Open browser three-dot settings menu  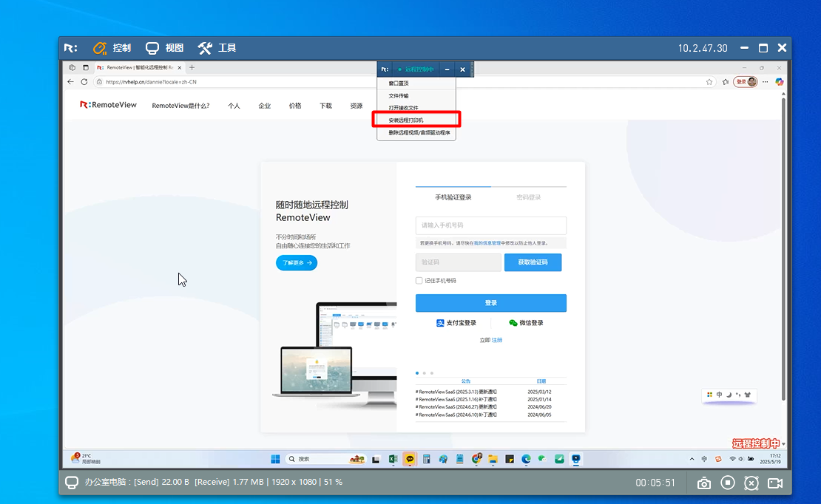[x=765, y=81]
